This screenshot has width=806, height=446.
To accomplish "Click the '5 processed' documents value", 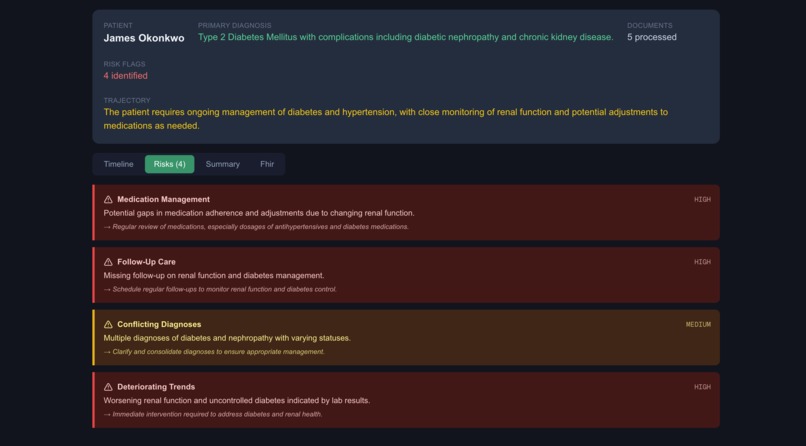I will pyautogui.click(x=652, y=37).
